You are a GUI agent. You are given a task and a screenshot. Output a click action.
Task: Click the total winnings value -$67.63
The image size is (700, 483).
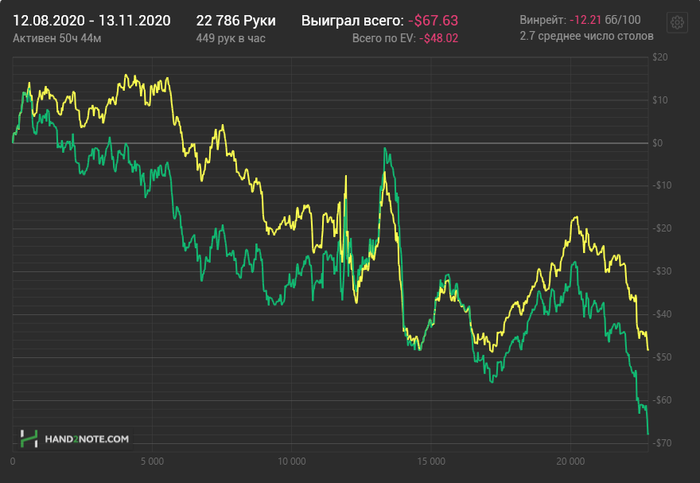[x=433, y=21]
